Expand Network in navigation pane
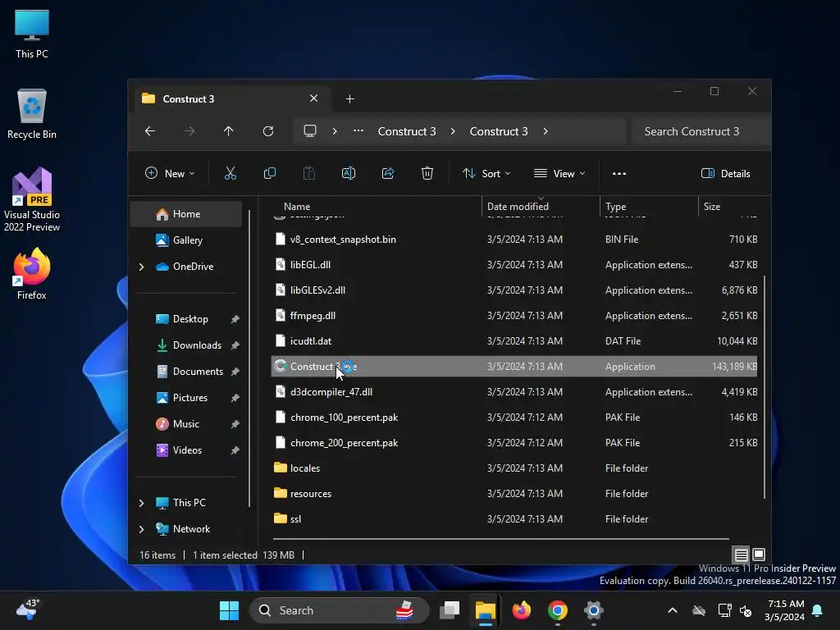 [x=141, y=529]
